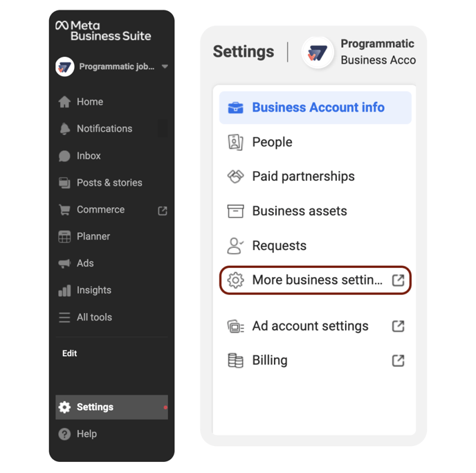Screen dimensions: 476x473
Task: Click the Paid partnerships handshake icon
Action: click(x=235, y=177)
